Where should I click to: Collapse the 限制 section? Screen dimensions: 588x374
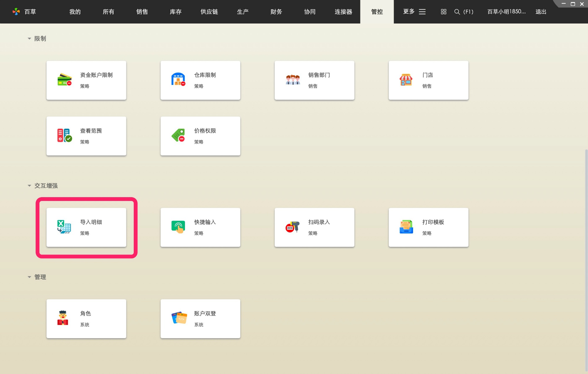pyautogui.click(x=29, y=38)
